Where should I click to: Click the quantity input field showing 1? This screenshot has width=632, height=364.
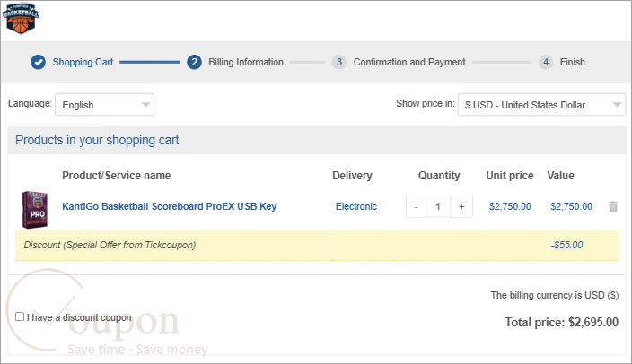438,206
